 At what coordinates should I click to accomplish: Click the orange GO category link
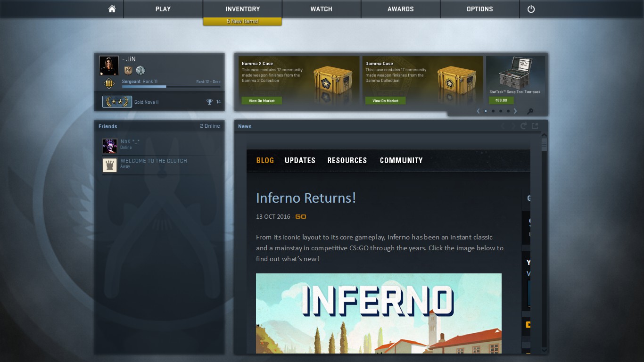pos(301,217)
